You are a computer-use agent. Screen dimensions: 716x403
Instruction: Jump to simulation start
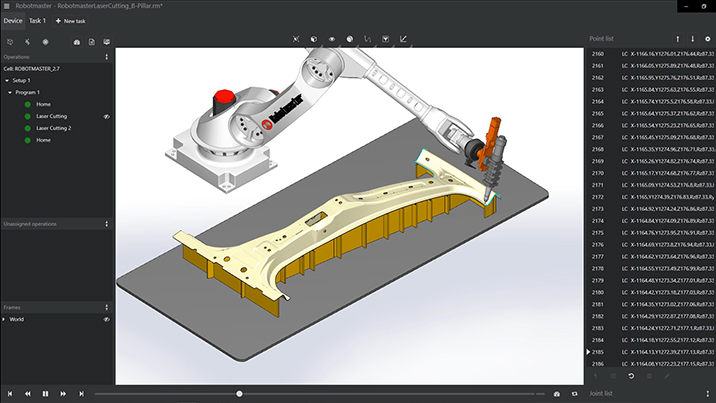point(10,393)
